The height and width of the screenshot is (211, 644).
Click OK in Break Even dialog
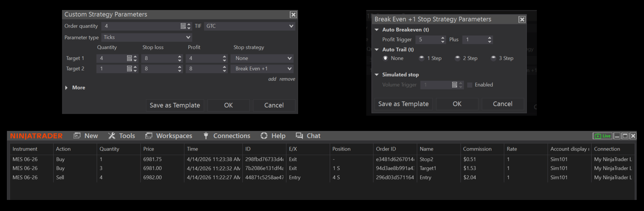tap(457, 104)
